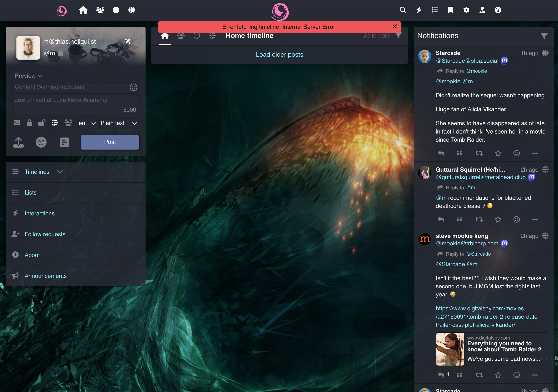
Task: Open more options on Starcade's 1h ago post
Action: coord(535,153)
